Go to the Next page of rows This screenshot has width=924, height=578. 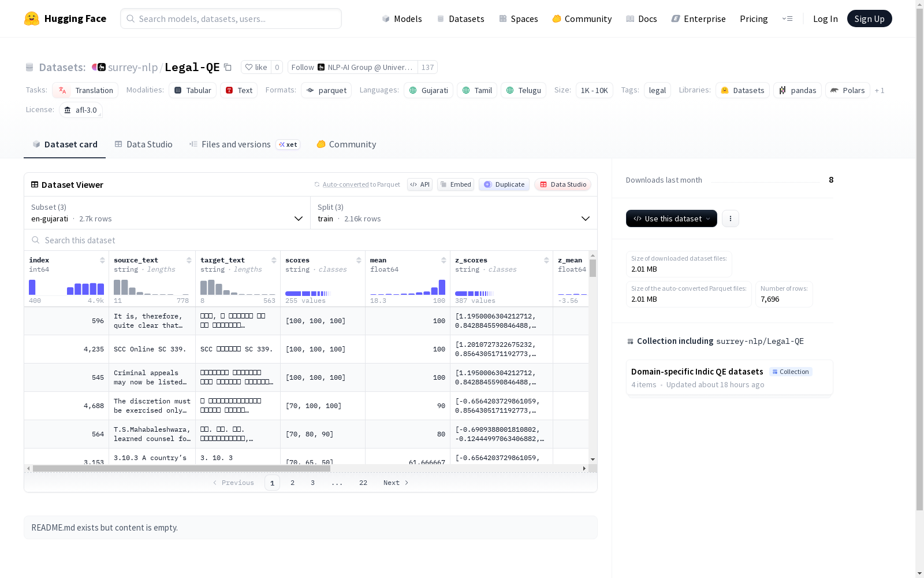(396, 483)
